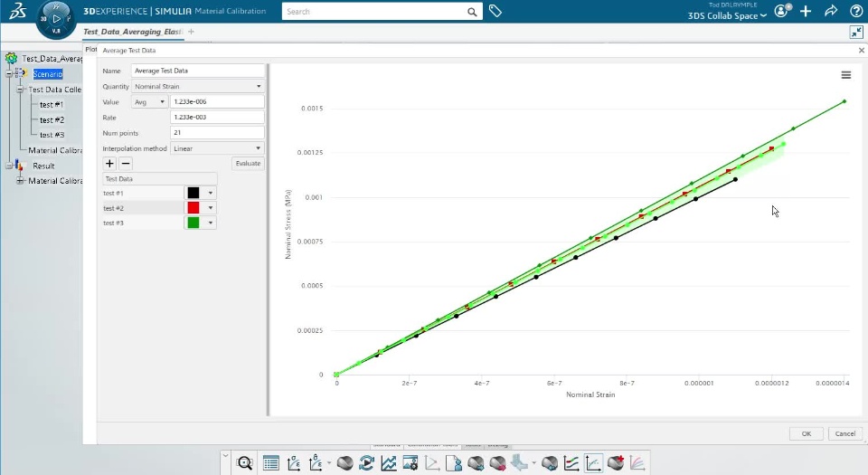
Task: Click the plus add icon in top bar
Action: point(806,11)
